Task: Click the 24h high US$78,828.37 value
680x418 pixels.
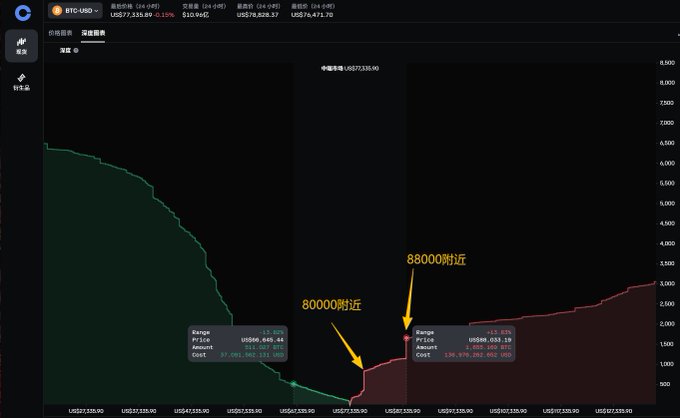Action: pyautogui.click(x=258, y=15)
